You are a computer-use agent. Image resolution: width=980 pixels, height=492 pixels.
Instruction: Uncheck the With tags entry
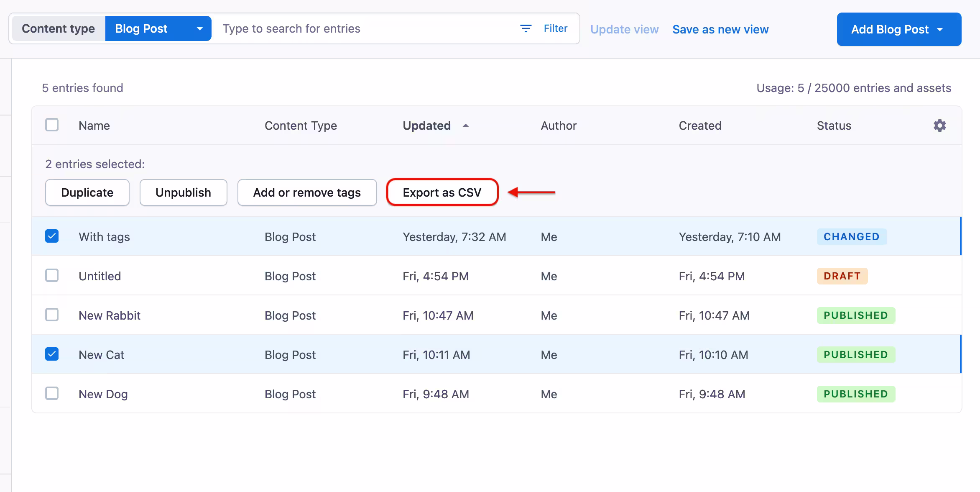tap(52, 236)
